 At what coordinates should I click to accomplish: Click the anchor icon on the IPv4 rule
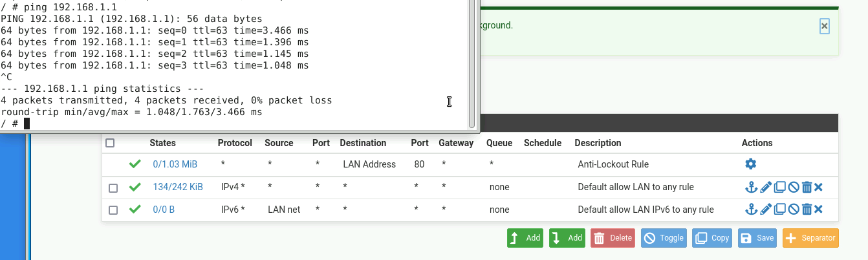(x=751, y=188)
